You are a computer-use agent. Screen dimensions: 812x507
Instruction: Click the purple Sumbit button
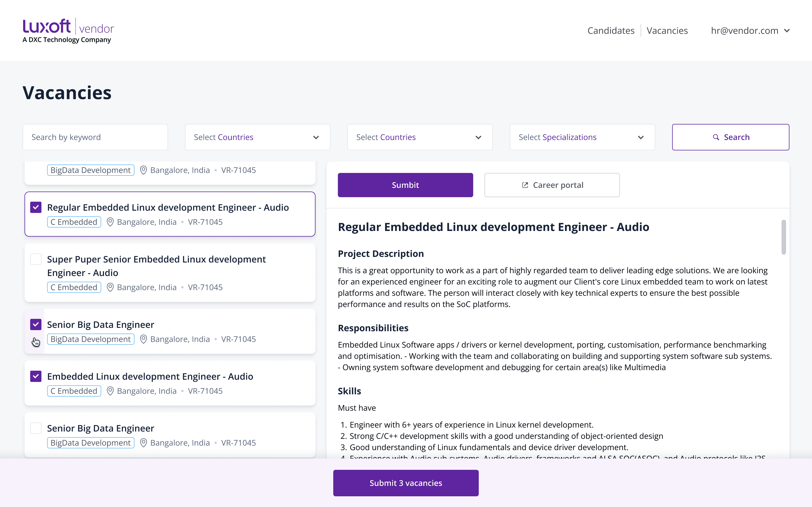pyautogui.click(x=405, y=185)
